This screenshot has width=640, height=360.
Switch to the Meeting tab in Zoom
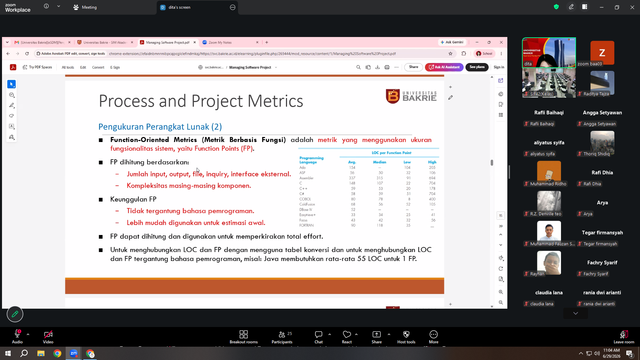(x=85, y=7)
